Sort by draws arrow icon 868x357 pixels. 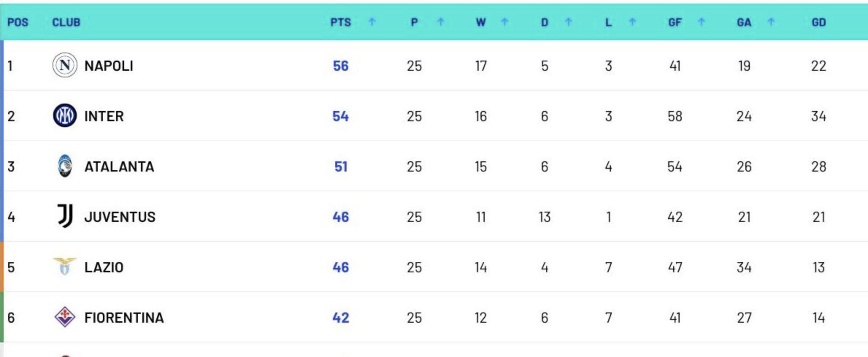click(568, 22)
